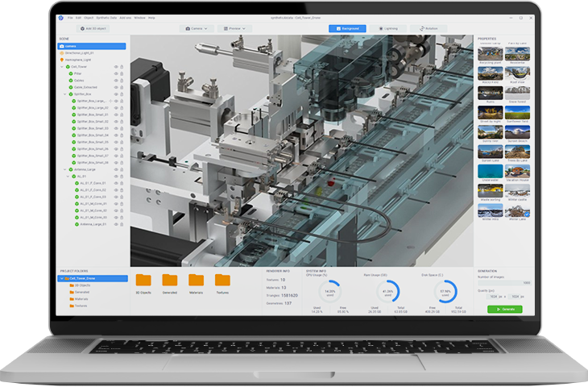Toggle visibility eye for Cell_Tower
588x387 pixels.
[x=116, y=67]
